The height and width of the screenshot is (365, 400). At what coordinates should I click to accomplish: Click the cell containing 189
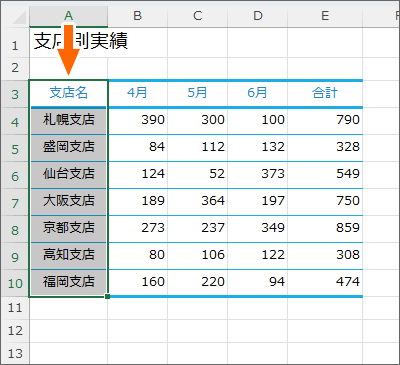click(138, 202)
